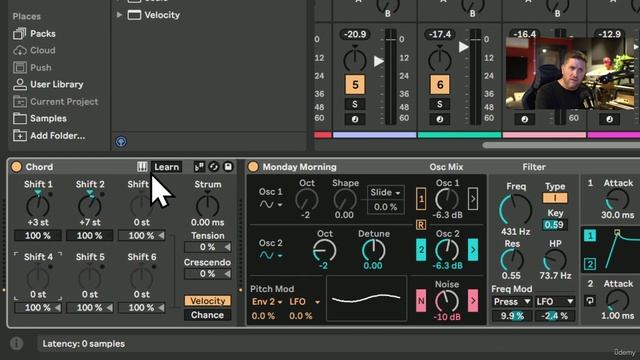Viewport: 640px width, 360px height.
Task: Click the track 6 monitor clock icon
Action: (x=440, y=119)
